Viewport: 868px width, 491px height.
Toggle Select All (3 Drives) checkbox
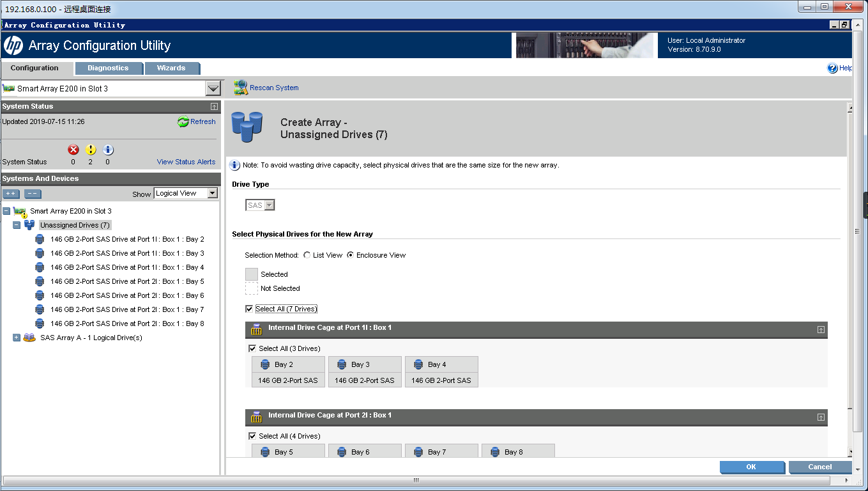[x=252, y=348]
